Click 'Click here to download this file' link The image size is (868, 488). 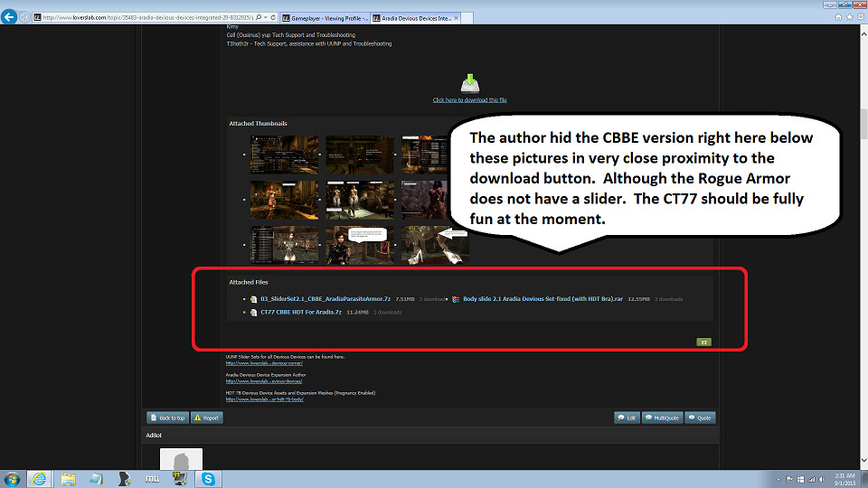469,100
